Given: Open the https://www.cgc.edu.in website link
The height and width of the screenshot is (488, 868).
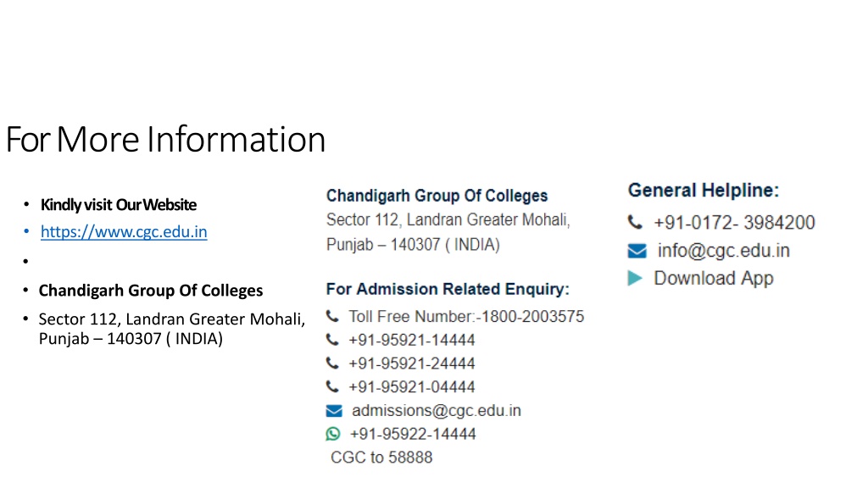Looking at the screenshot, I should point(124,232).
